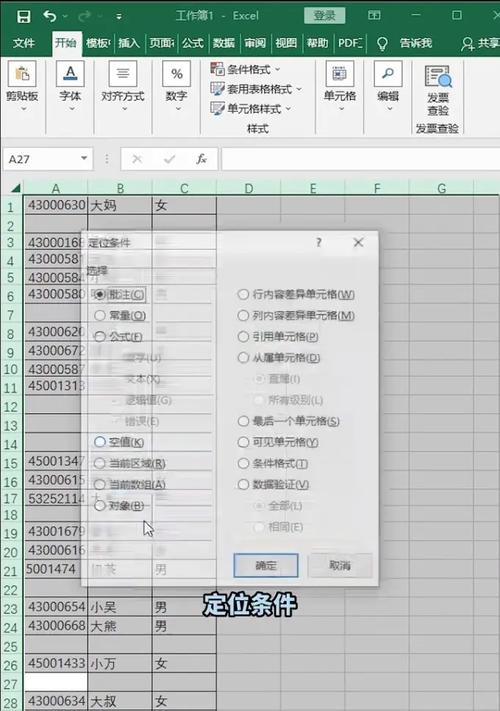Click cell containing 45001433

(55, 663)
